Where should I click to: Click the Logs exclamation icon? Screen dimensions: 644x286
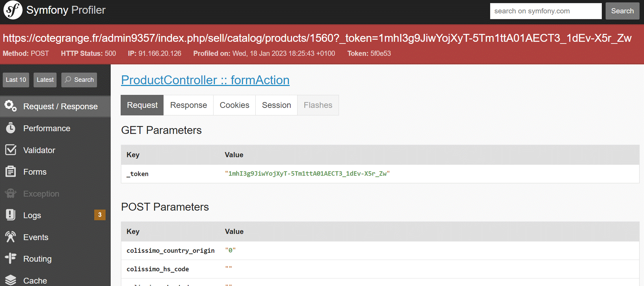[x=11, y=215]
